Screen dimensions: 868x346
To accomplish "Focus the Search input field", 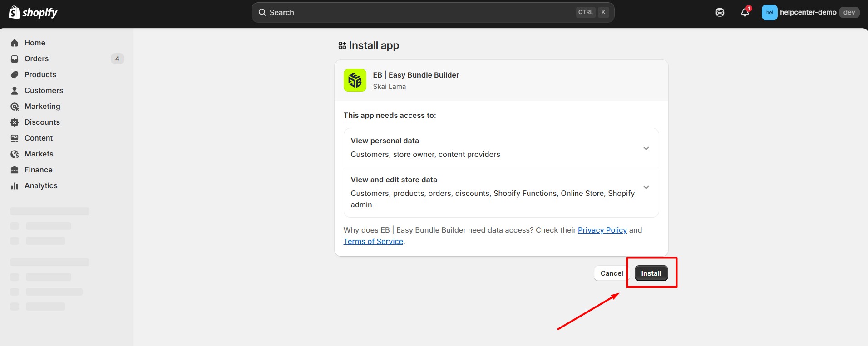I will click(x=433, y=12).
